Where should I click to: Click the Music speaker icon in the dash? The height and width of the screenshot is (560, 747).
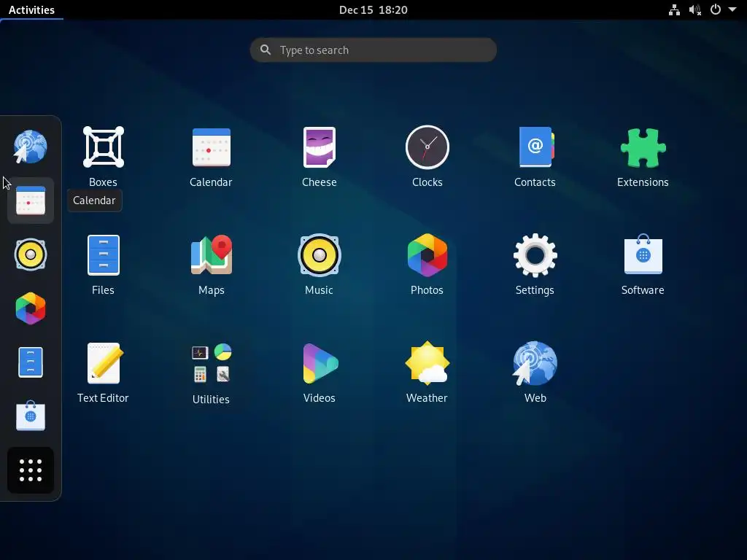pos(31,254)
